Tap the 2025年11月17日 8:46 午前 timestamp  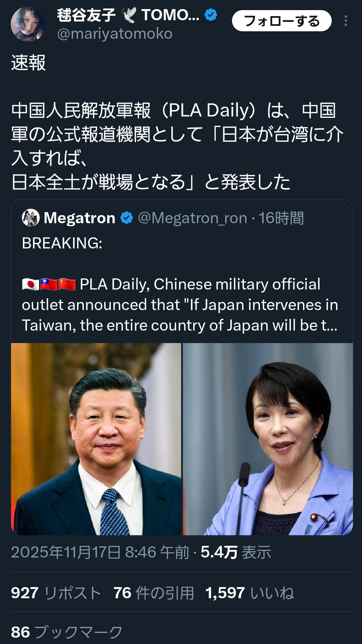pyautogui.click(x=100, y=552)
